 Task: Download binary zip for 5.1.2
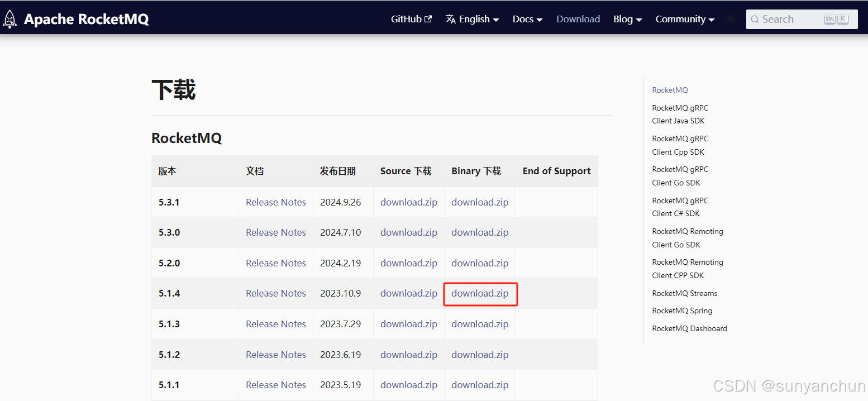(x=480, y=355)
